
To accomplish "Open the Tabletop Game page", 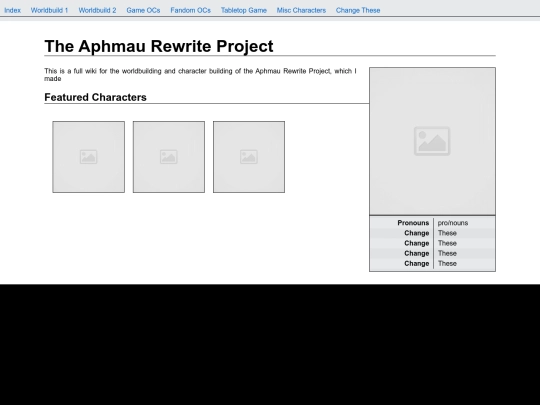I will pyautogui.click(x=244, y=10).
